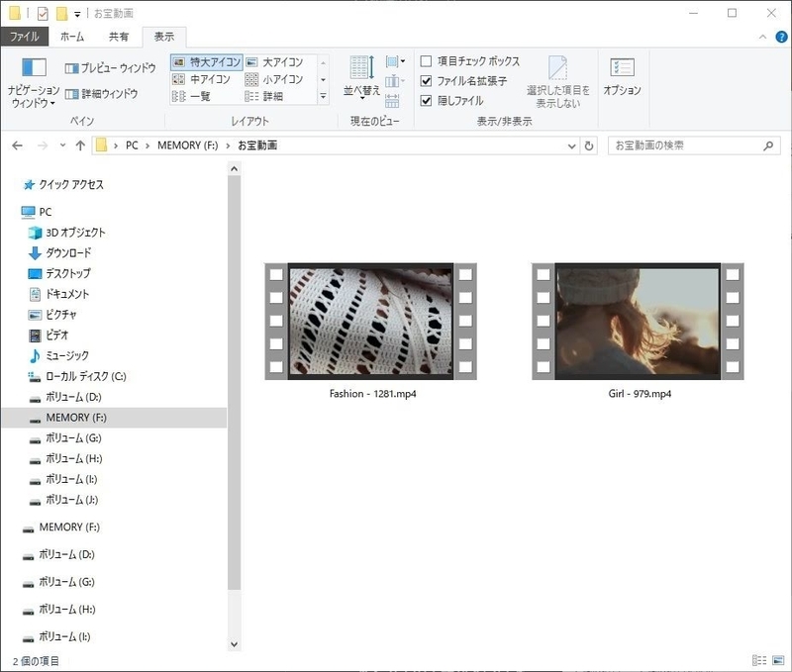
Task: Switch to details view via status bar icon
Action: point(759,660)
